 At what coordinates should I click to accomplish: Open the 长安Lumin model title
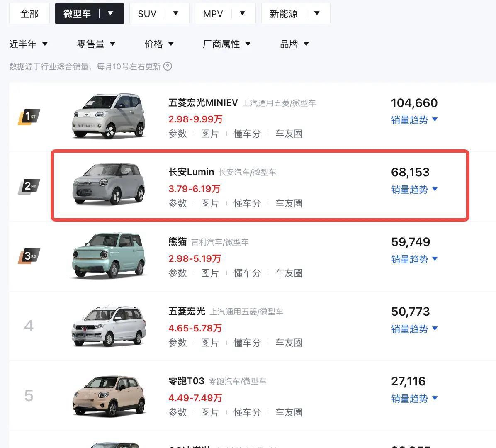pyautogui.click(x=191, y=172)
